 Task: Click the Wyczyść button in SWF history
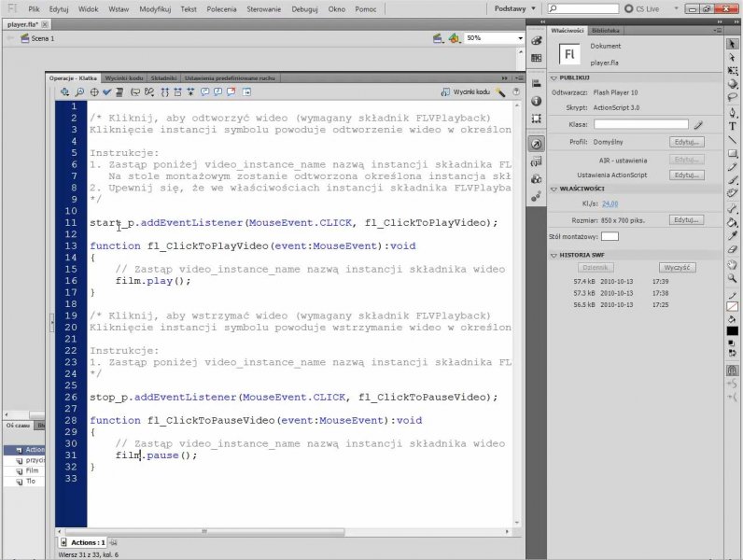pos(679,267)
